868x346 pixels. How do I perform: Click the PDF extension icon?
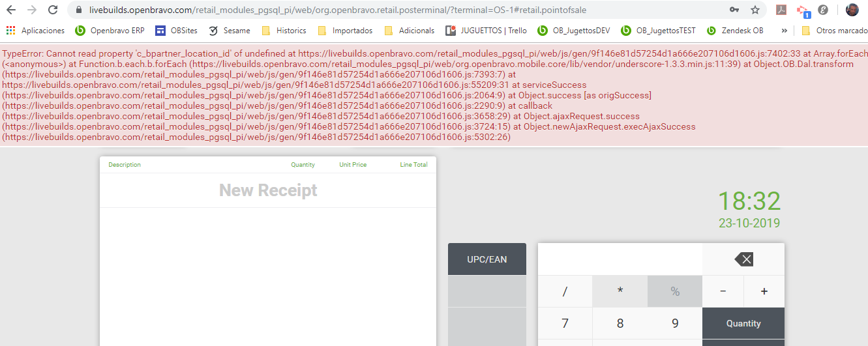781,10
